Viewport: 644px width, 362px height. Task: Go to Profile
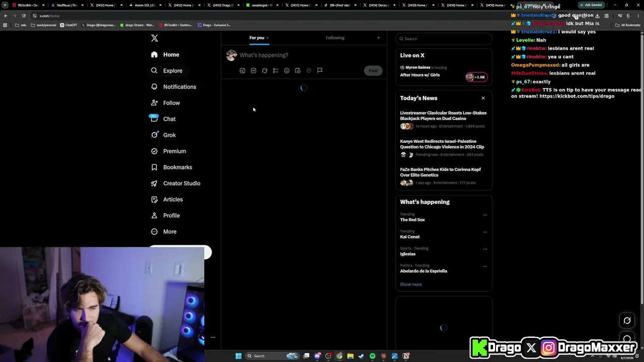(x=165, y=216)
